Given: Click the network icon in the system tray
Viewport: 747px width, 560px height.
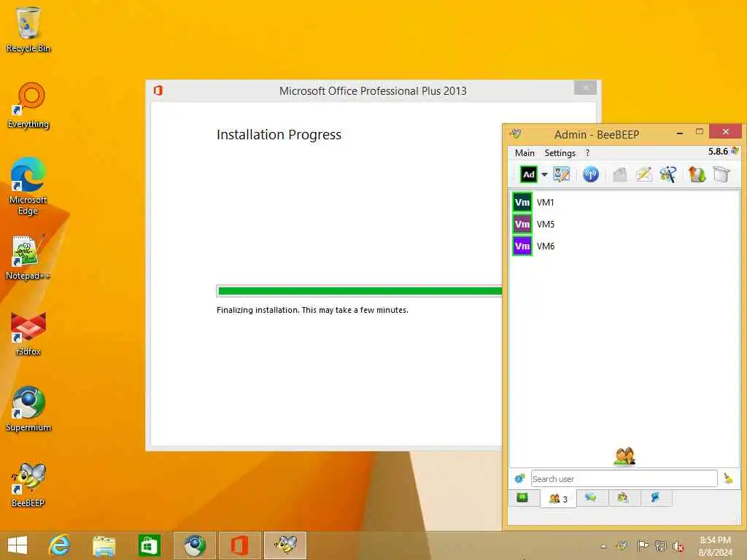Looking at the screenshot, I should [660, 545].
